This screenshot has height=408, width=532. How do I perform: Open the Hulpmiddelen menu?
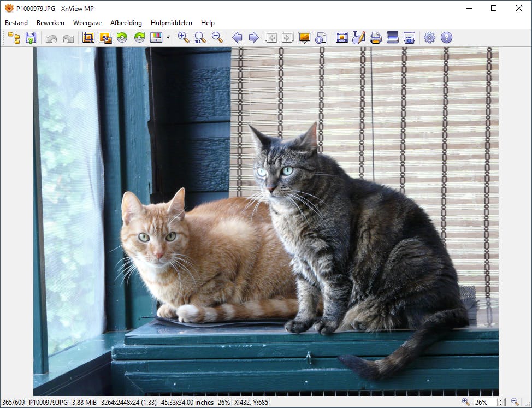coord(172,23)
